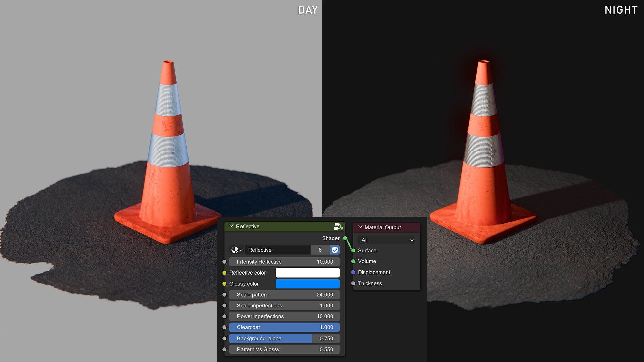This screenshot has height=362, width=644.
Task: Click the Volume input socket
Action: pos(353,261)
